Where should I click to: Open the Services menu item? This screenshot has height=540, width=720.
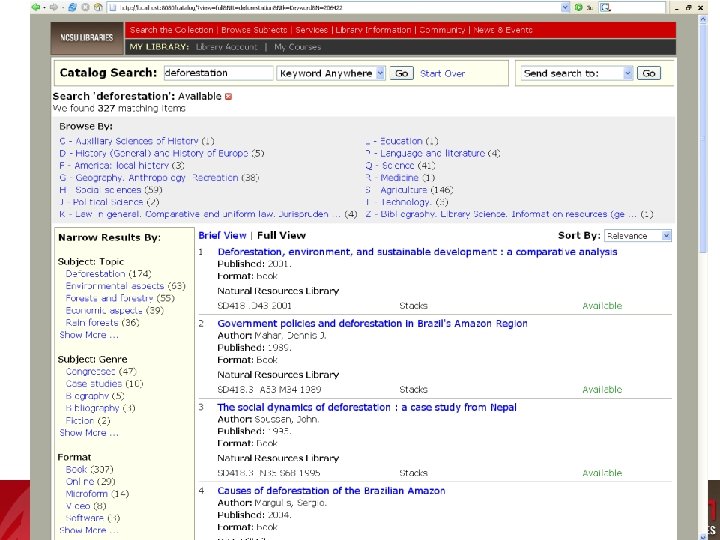[x=311, y=30]
